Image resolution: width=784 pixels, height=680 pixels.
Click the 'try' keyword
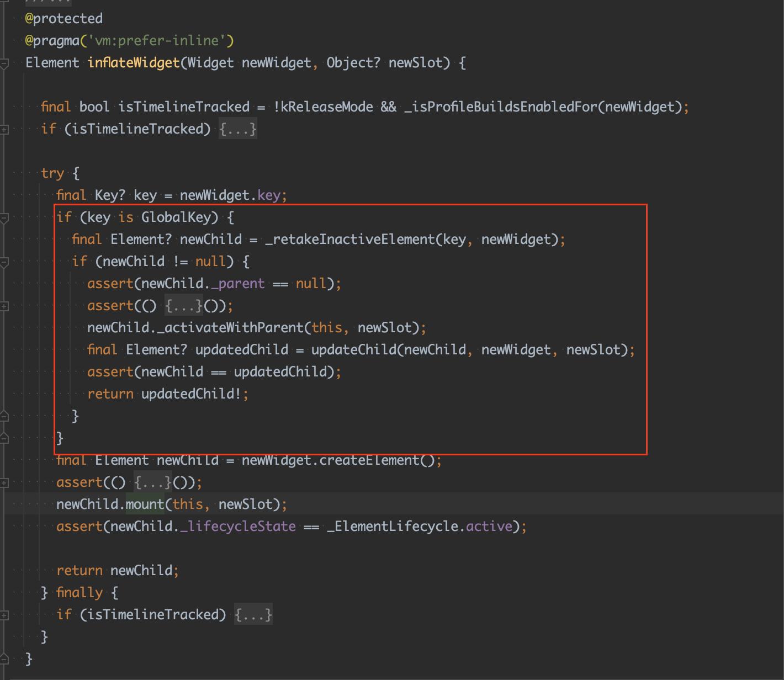point(52,173)
